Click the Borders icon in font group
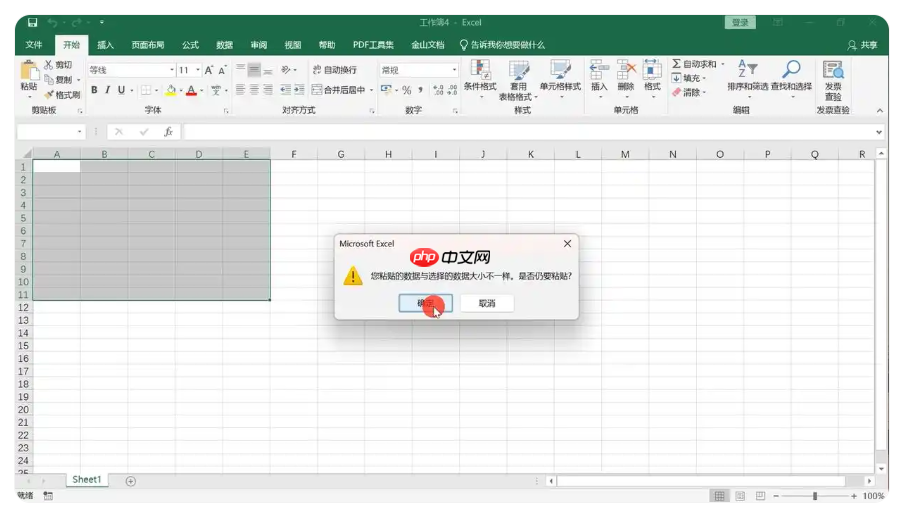900x515 pixels. point(146,90)
